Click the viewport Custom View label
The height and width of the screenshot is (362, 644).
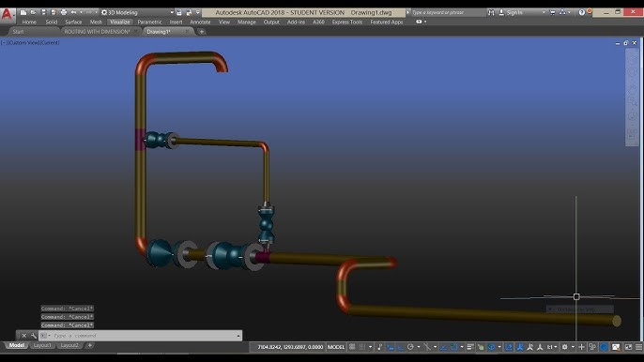coord(24,43)
